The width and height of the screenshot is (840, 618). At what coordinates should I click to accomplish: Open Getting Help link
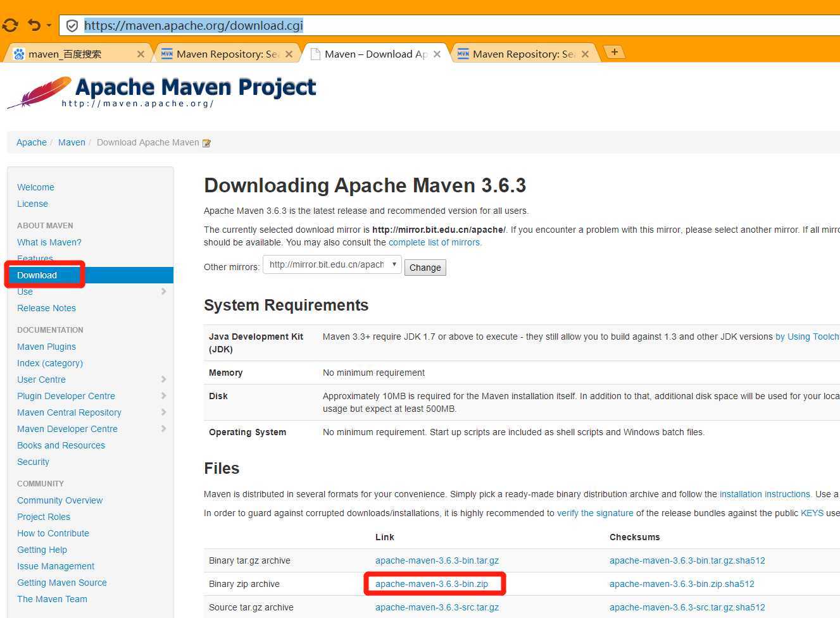click(42, 550)
